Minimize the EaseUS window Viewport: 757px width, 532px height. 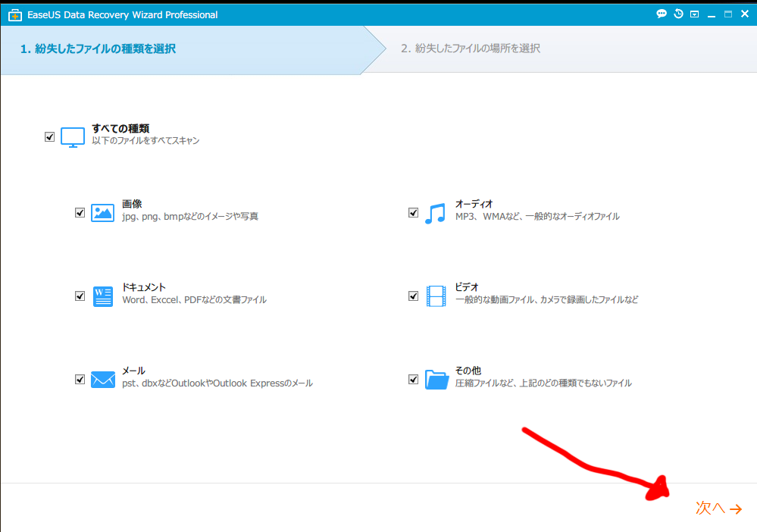coord(711,16)
